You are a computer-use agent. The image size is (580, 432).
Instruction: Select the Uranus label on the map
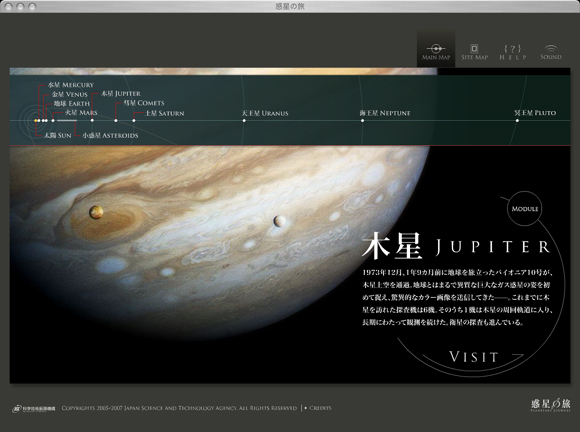[x=265, y=113]
